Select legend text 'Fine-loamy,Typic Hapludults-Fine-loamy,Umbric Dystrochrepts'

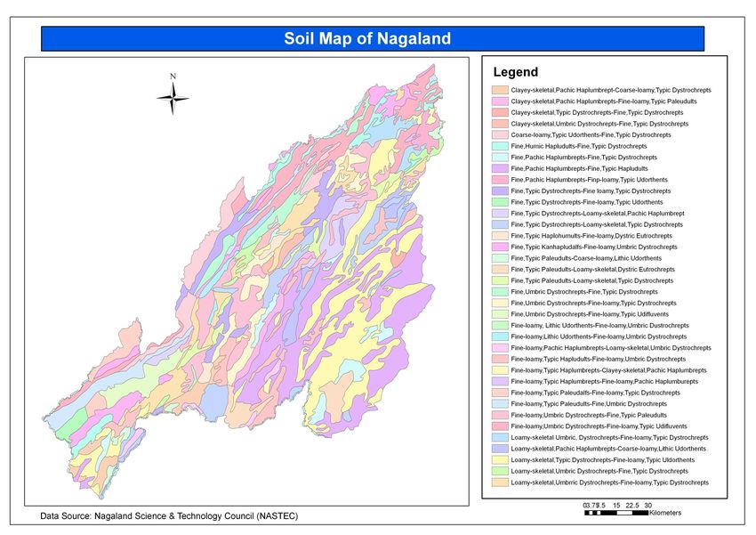[599, 359]
